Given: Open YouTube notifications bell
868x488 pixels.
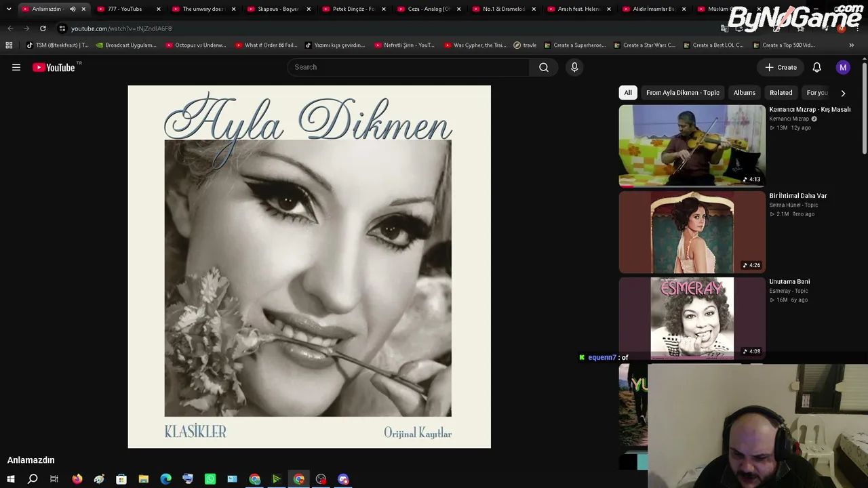Looking at the screenshot, I should point(817,67).
